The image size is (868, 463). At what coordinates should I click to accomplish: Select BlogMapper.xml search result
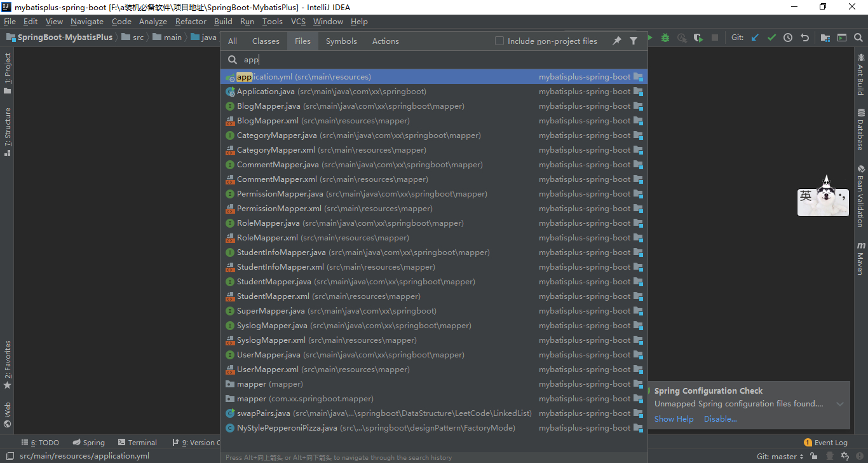[434, 121]
